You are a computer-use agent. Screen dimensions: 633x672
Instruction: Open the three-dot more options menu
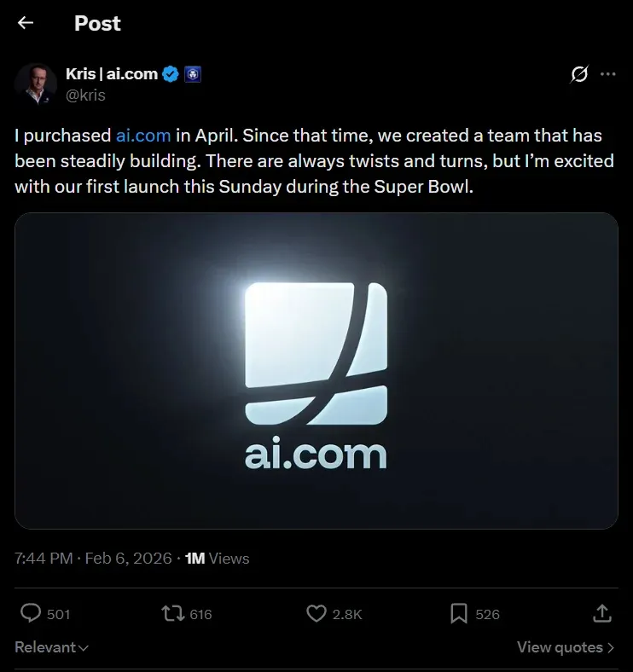click(608, 74)
